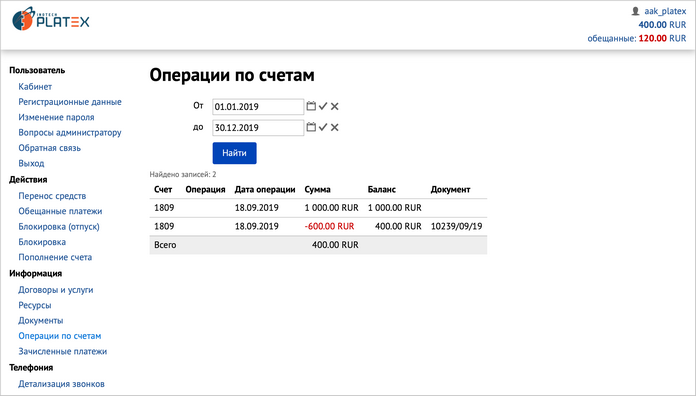
Task: Click the обещанные 120.00 RUR link
Action: pyautogui.click(x=637, y=38)
